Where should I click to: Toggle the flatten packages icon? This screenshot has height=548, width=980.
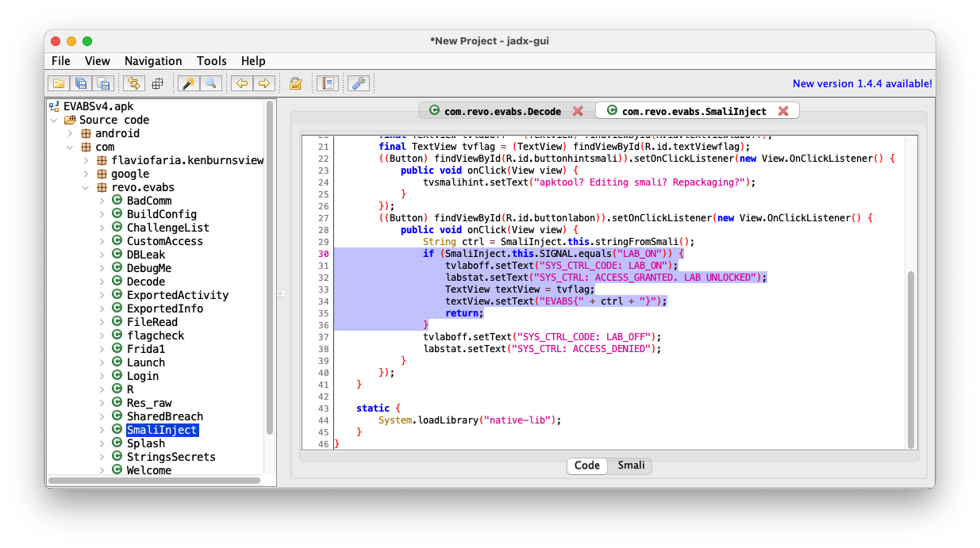(157, 83)
